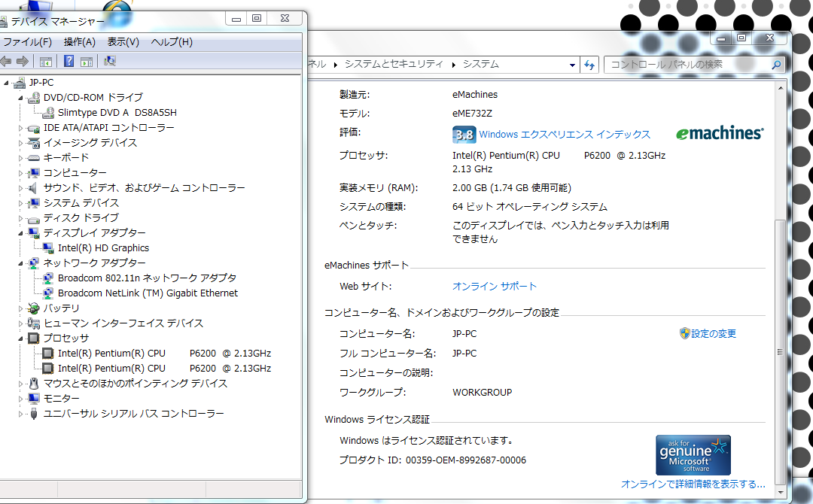
Task: Expand the バッテリ node
Action: [x=21, y=308]
